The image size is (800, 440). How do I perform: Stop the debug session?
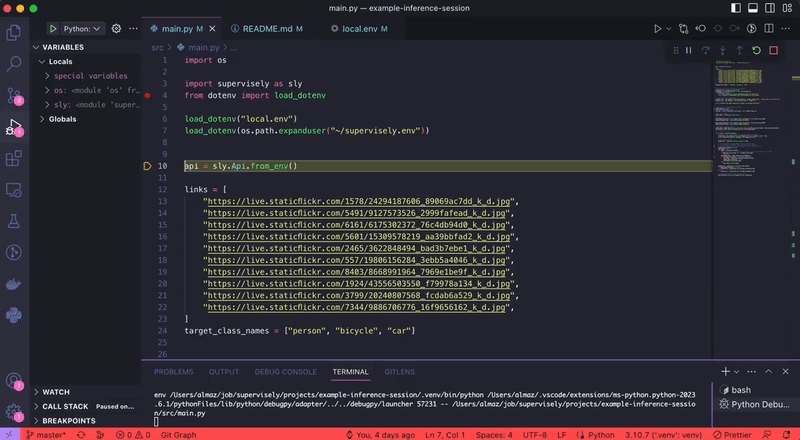(x=773, y=51)
